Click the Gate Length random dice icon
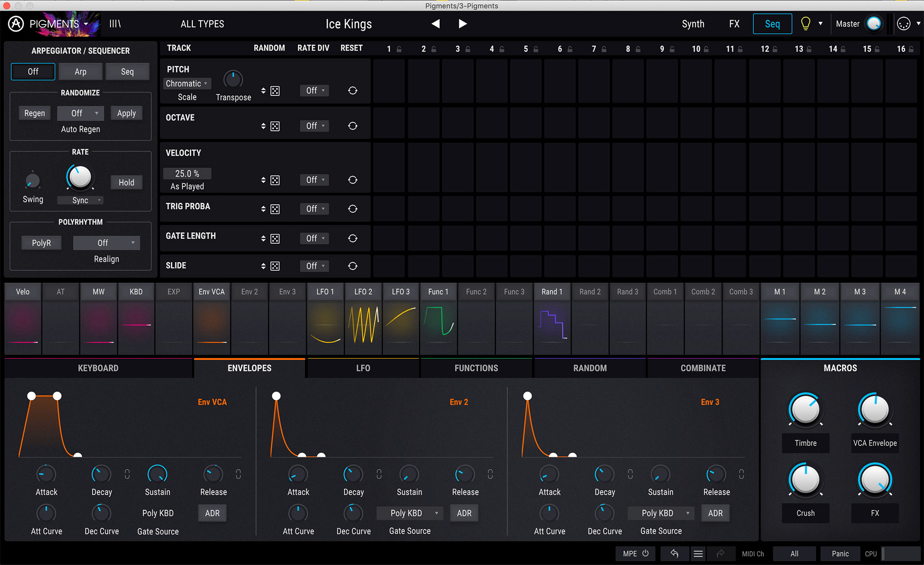 [x=275, y=239]
